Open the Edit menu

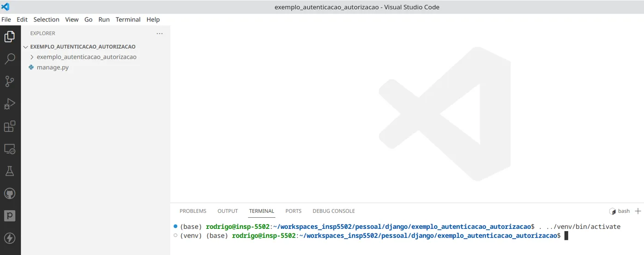22,19
